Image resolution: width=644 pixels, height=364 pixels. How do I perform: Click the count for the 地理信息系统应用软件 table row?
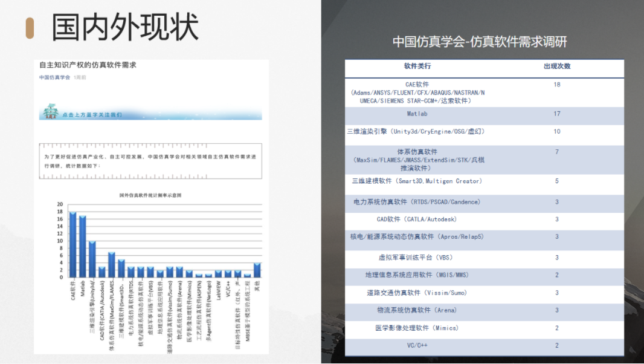(557, 275)
